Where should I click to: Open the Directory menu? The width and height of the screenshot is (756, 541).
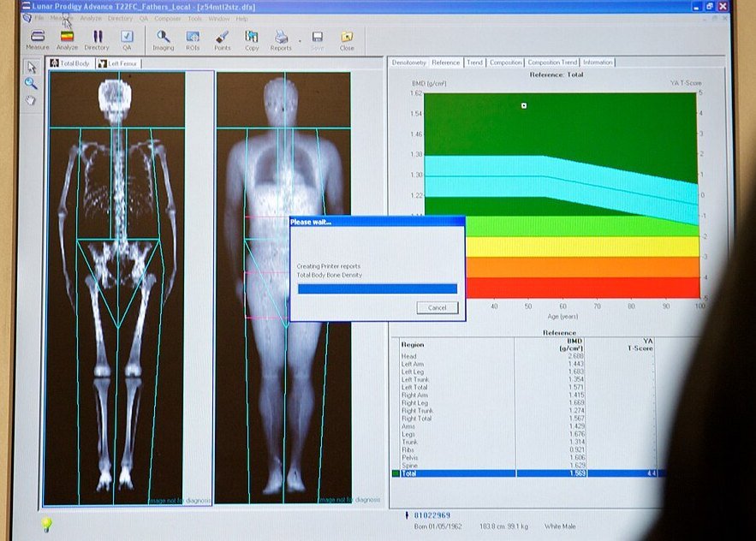[120, 18]
